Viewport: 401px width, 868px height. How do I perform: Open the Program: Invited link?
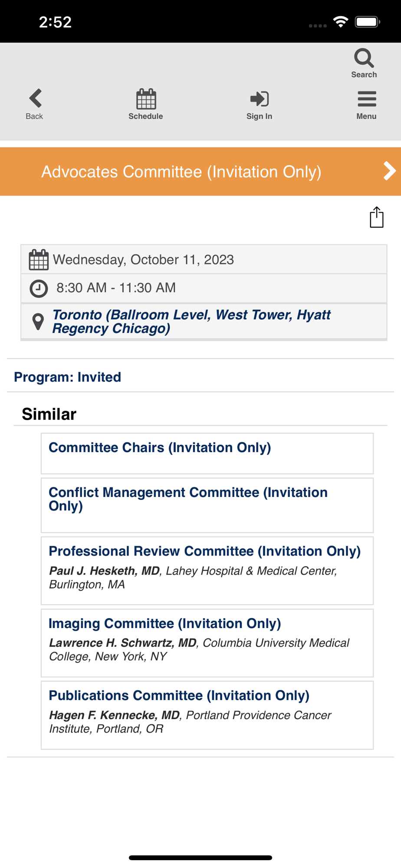pyautogui.click(x=68, y=377)
